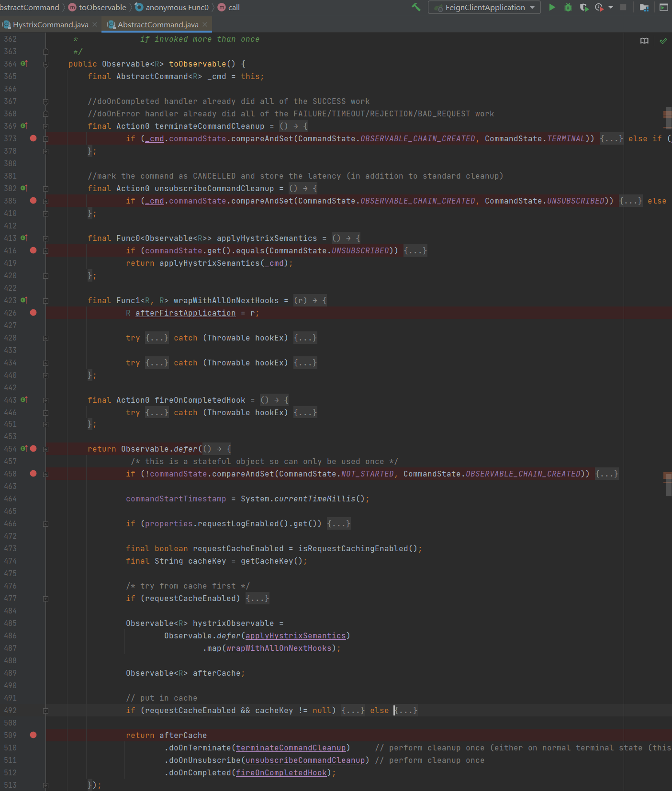Click "isRequestCachingEnabled" on line 473

coord(353,548)
